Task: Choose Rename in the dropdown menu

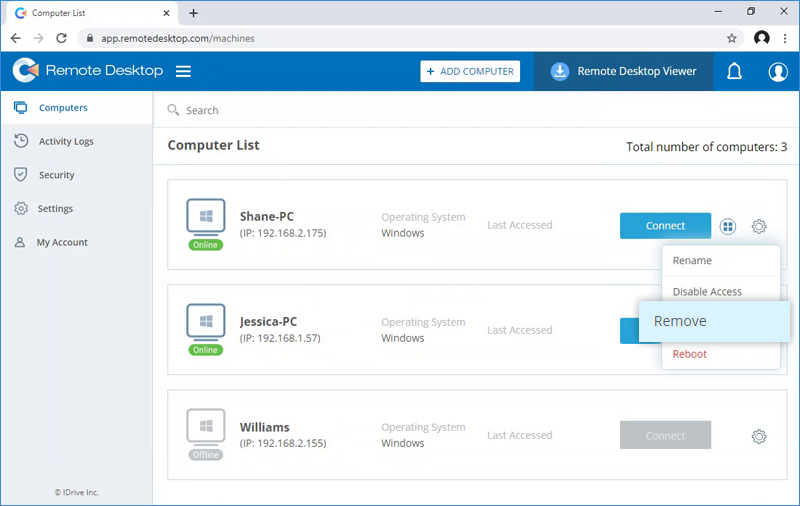Action: [692, 260]
